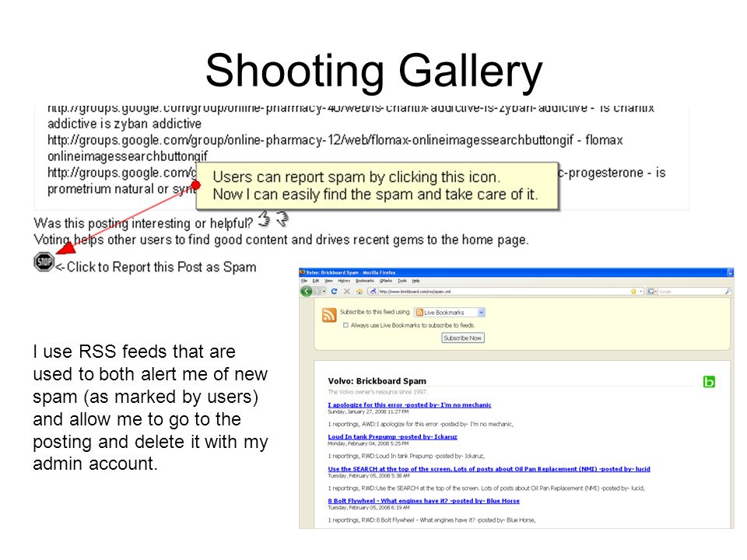747x560 pixels.
Task: Click 'Was this posting interesting or helpful?' text
Action: coord(143,223)
